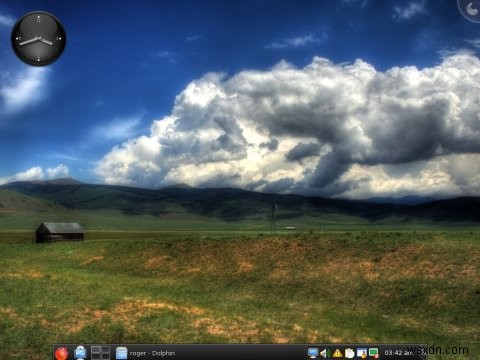
Task: Open the monitor display icon in system tray
Action: tap(313, 353)
